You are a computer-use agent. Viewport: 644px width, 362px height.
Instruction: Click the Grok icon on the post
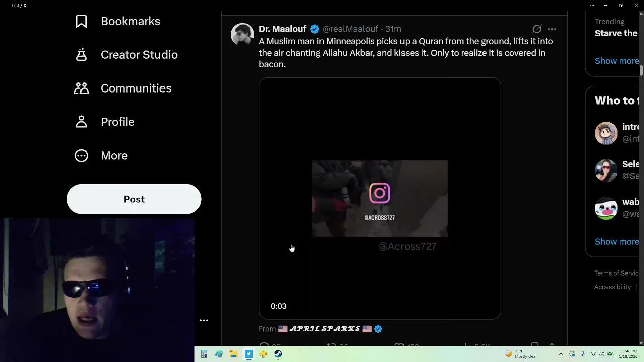(537, 29)
